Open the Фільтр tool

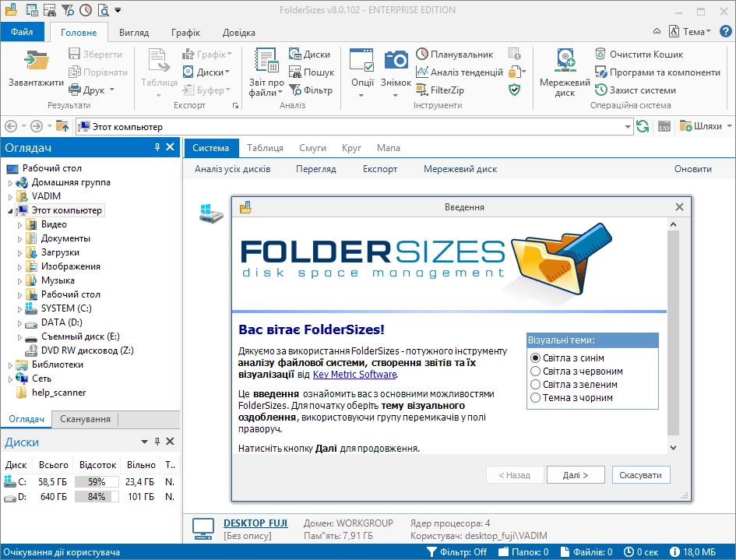pyautogui.click(x=310, y=90)
